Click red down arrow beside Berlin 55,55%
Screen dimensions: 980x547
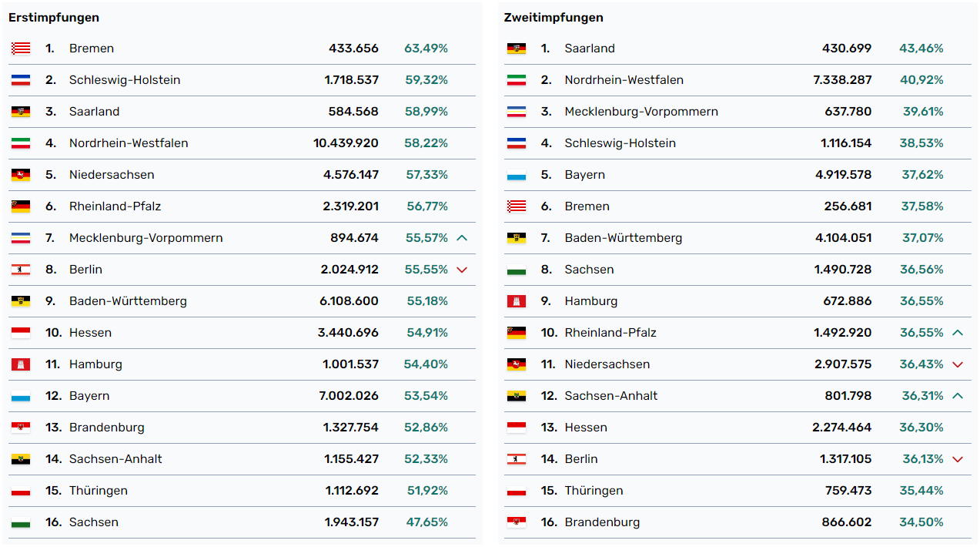[x=462, y=270]
